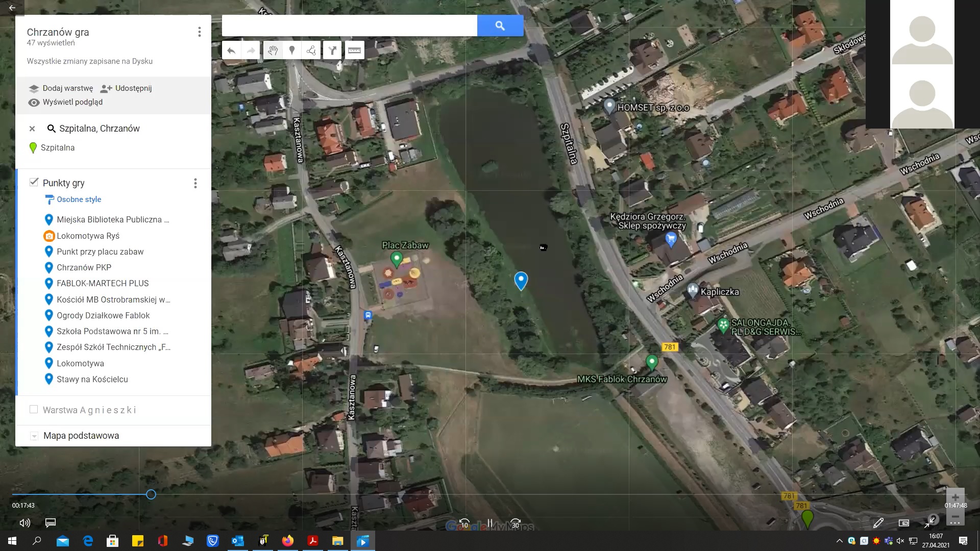
Task: Focus the map search input field
Action: [350, 26]
